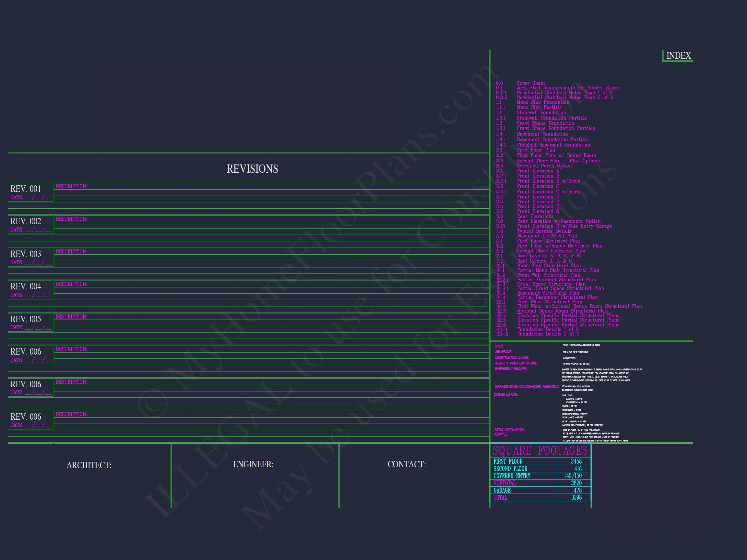Select the REVISIONS heading text
747x560 pixels.
click(x=252, y=169)
